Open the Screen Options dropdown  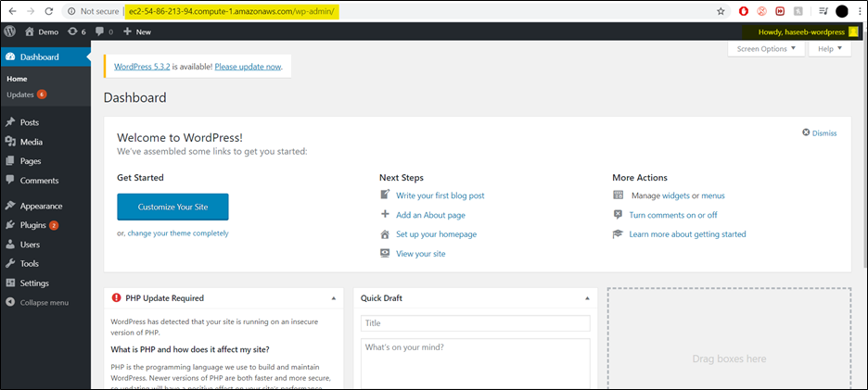pyautogui.click(x=766, y=49)
